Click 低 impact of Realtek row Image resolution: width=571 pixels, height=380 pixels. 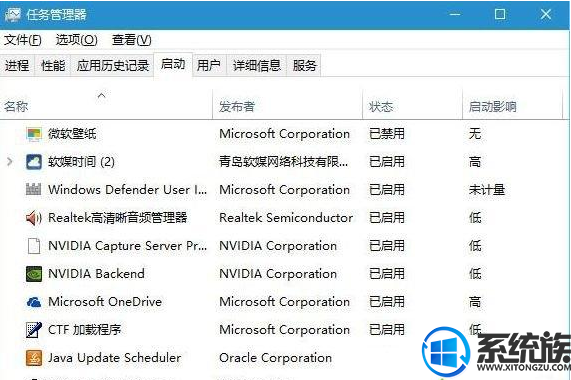coord(475,218)
